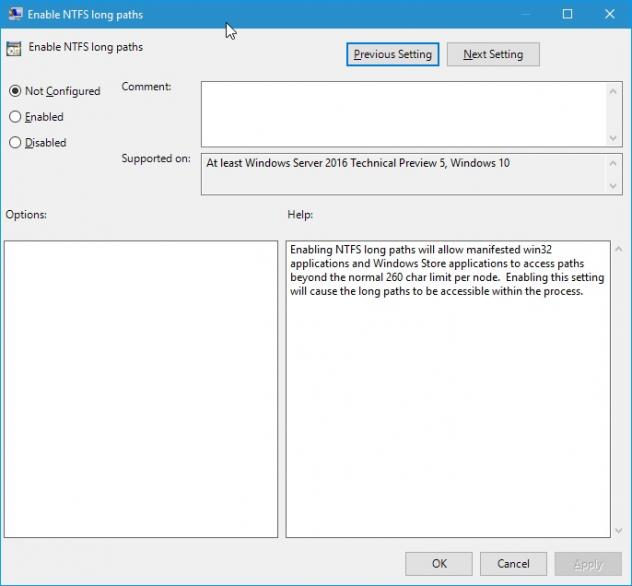Viewport: 632px width, 586px height.
Task: Cancel the policy changes
Action: (x=513, y=564)
